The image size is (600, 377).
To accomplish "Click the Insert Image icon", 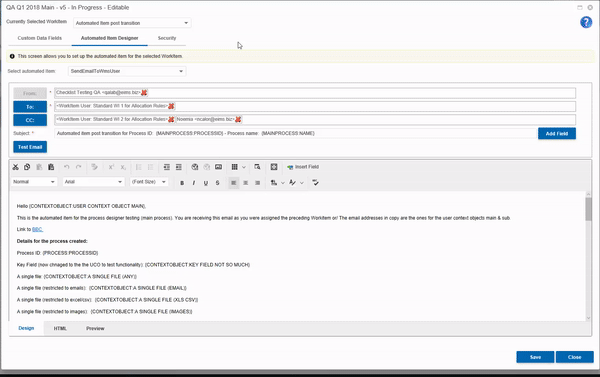I will [x=218, y=167].
